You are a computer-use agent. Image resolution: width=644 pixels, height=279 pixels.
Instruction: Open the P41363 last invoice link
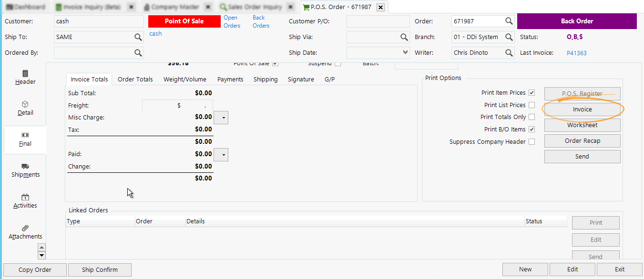point(576,52)
